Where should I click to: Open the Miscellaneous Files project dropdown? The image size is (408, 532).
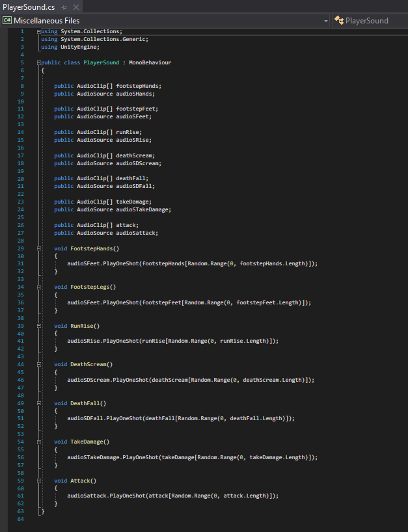(x=325, y=21)
